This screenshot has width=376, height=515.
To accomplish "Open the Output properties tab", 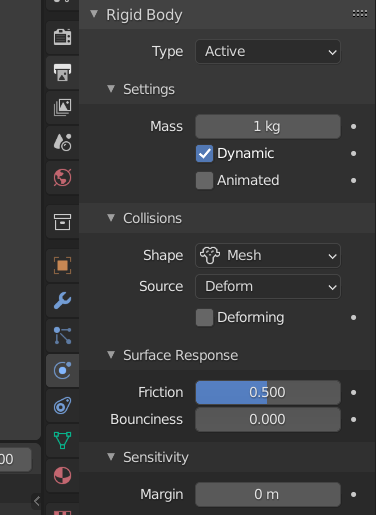I will [x=63, y=72].
